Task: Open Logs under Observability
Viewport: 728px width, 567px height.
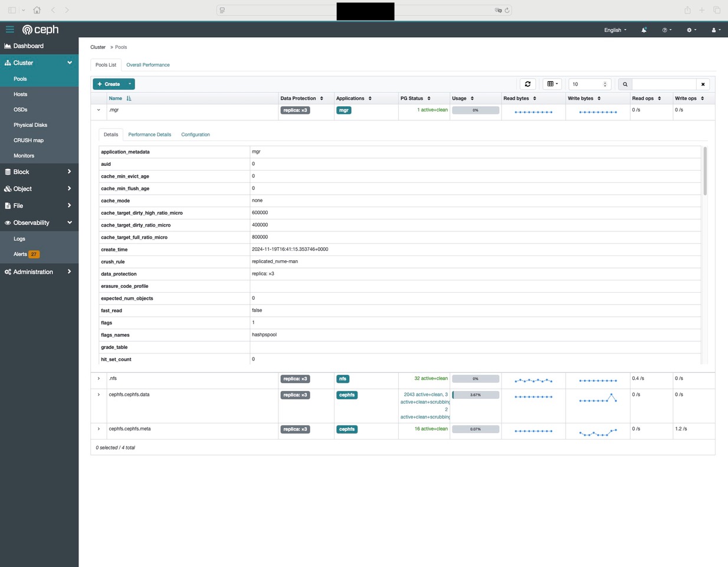Action: [39, 239]
